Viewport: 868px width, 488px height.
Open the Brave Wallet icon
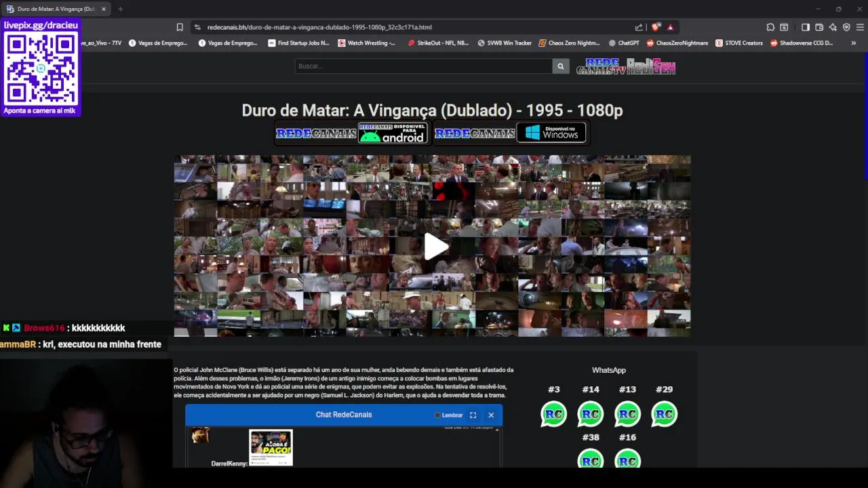coord(819,27)
